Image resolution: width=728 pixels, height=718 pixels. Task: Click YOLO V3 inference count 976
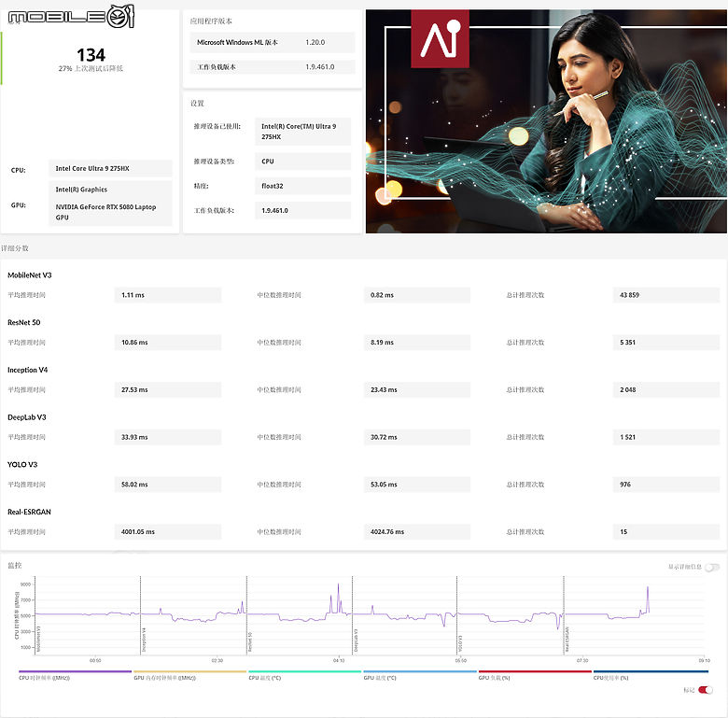point(666,485)
